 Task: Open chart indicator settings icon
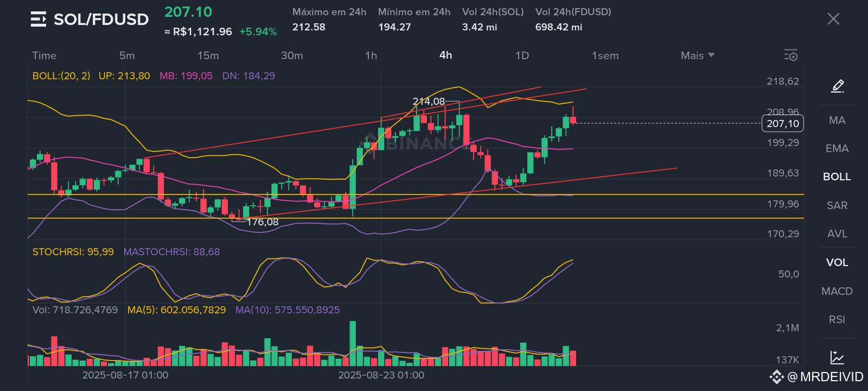click(790, 55)
